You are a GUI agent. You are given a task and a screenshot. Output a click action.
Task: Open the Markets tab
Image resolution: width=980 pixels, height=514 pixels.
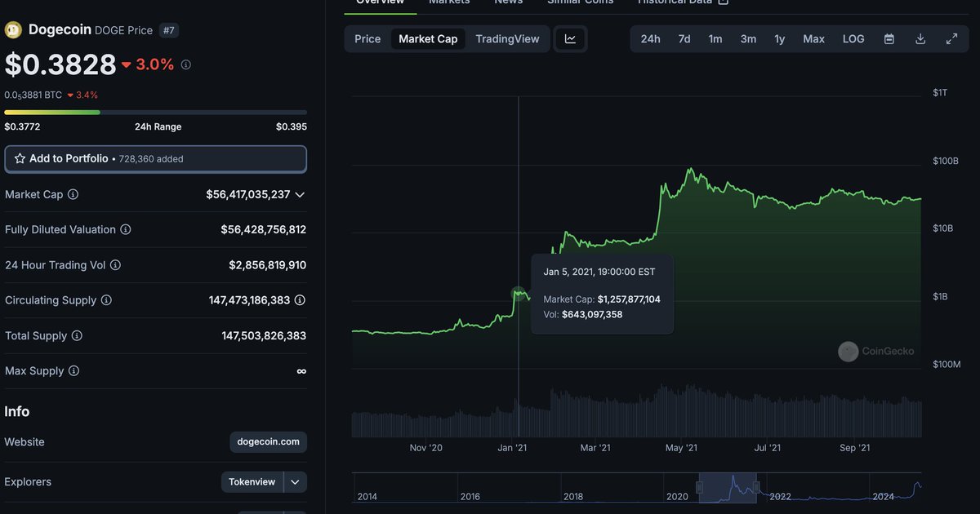[x=449, y=2]
